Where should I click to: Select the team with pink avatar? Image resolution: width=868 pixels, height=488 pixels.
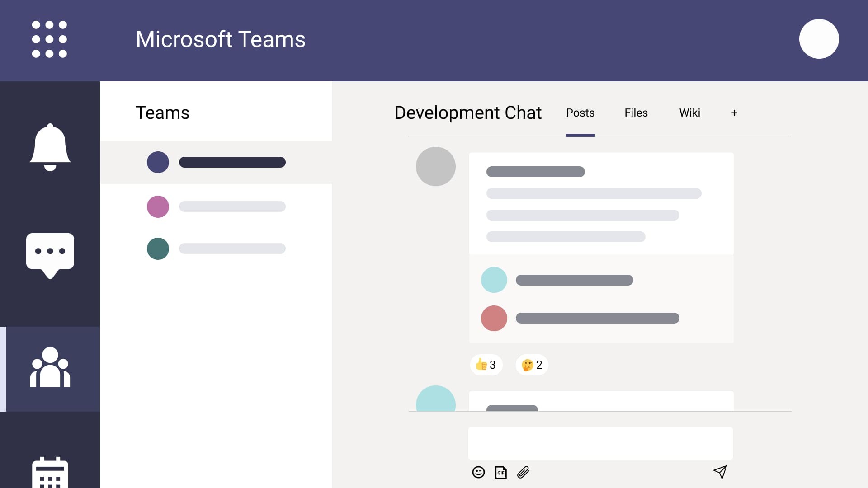pos(216,206)
